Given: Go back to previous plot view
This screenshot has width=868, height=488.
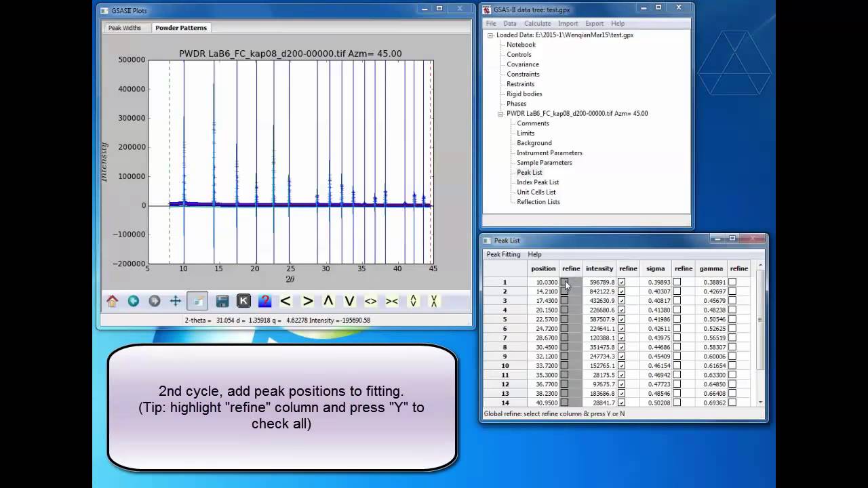Looking at the screenshot, I should (134, 301).
